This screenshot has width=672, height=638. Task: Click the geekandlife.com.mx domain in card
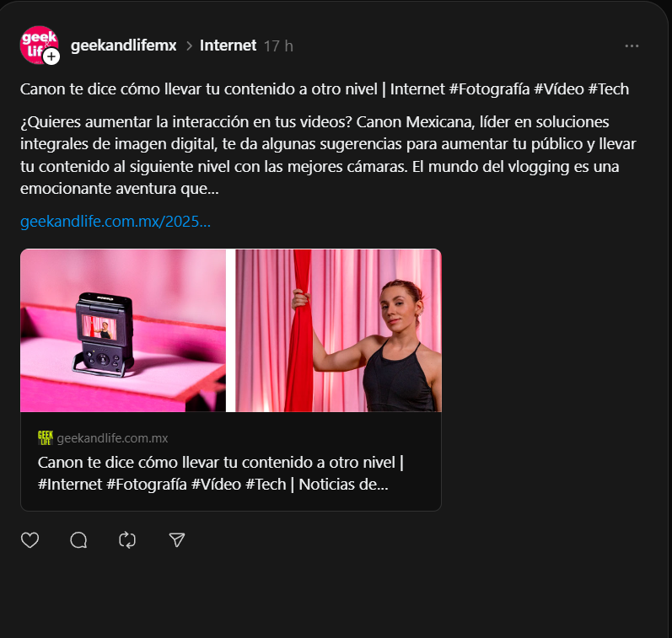point(112,438)
